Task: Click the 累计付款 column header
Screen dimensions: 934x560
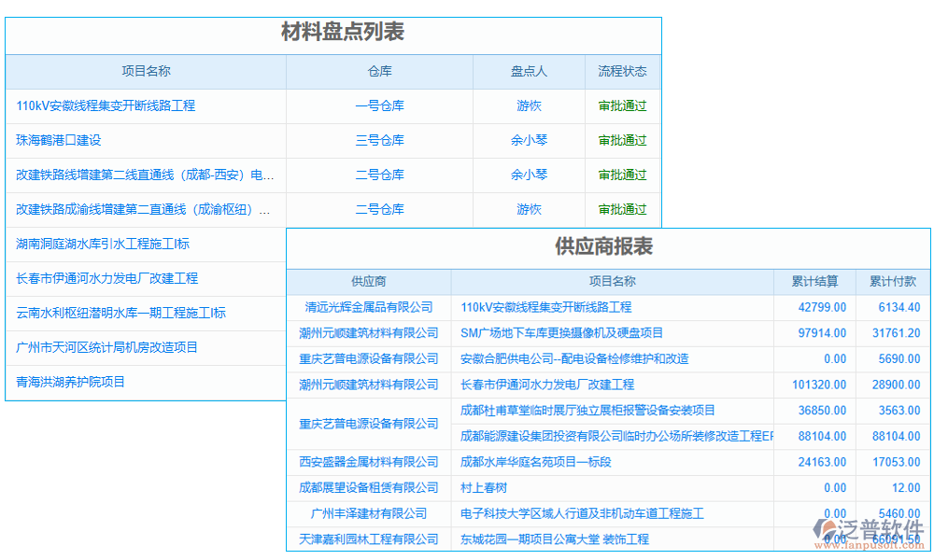Action: click(892, 281)
